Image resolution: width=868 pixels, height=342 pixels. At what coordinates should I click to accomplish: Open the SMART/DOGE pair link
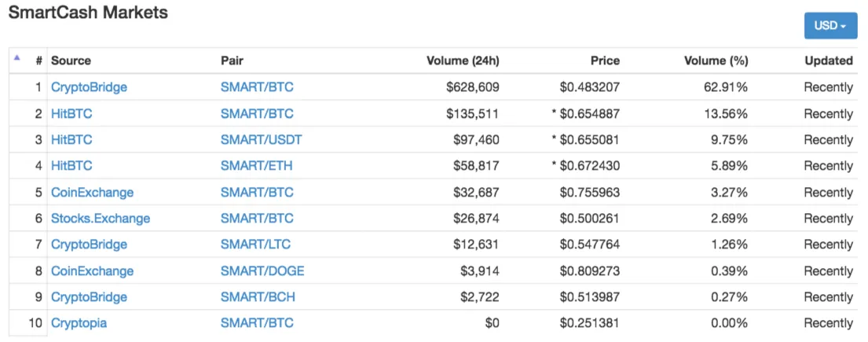[x=262, y=271]
